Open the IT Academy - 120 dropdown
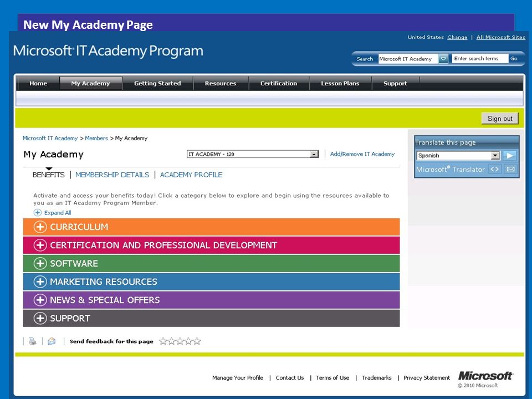 [253, 155]
